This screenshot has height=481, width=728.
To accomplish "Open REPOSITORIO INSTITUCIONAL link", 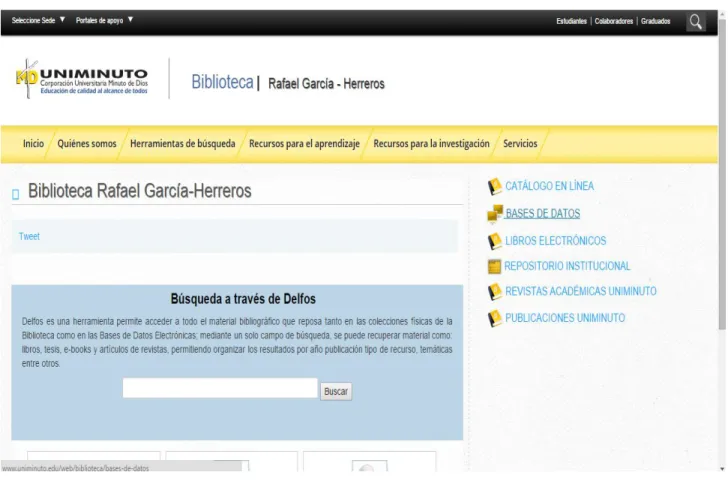I will [567, 266].
